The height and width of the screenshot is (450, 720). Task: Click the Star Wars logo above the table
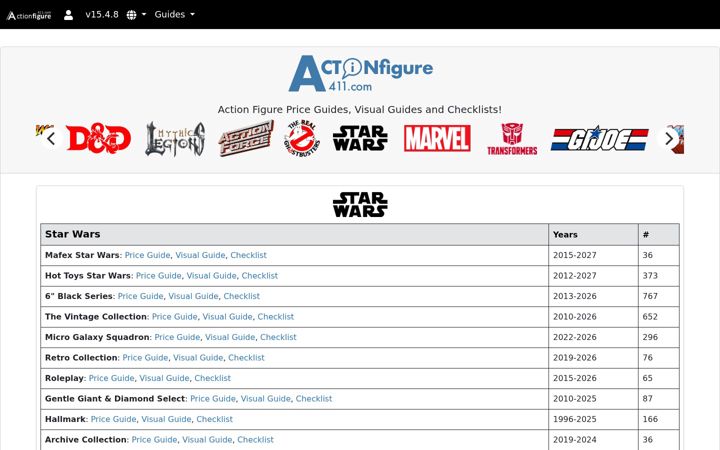pyautogui.click(x=360, y=205)
